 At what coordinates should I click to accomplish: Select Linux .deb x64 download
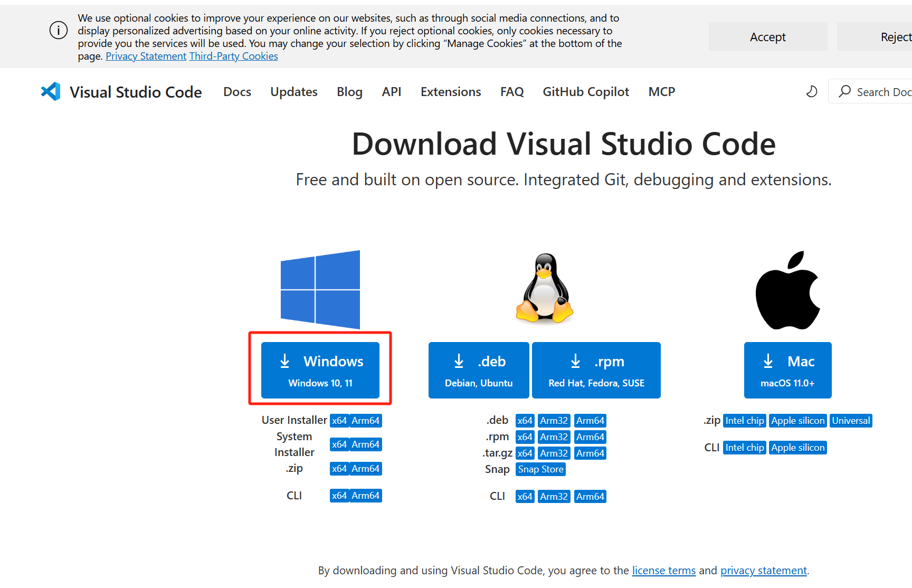point(525,421)
